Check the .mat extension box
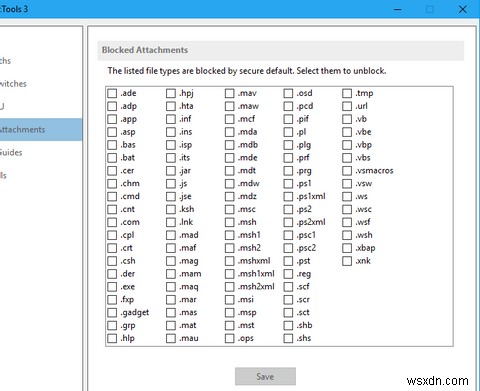Screen dimensions: 480x391 (171, 325)
